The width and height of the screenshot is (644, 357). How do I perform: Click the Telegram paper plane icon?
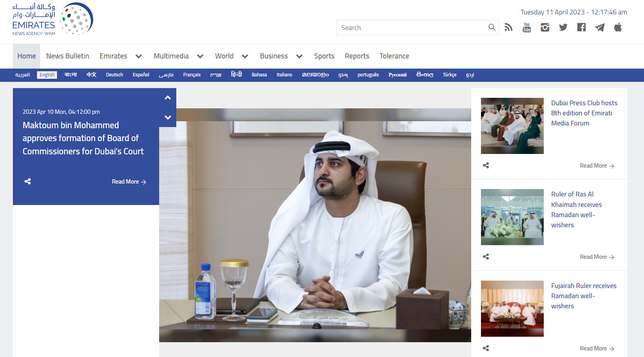[x=600, y=27]
